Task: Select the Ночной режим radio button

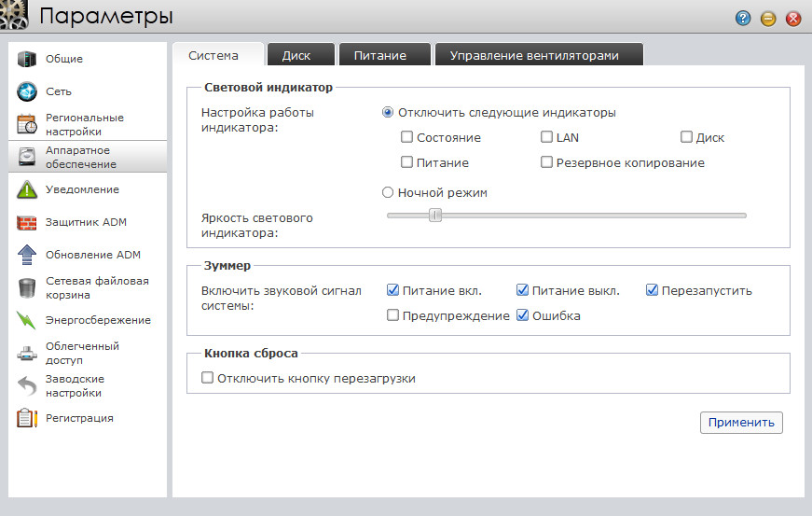Action: coord(389,192)
